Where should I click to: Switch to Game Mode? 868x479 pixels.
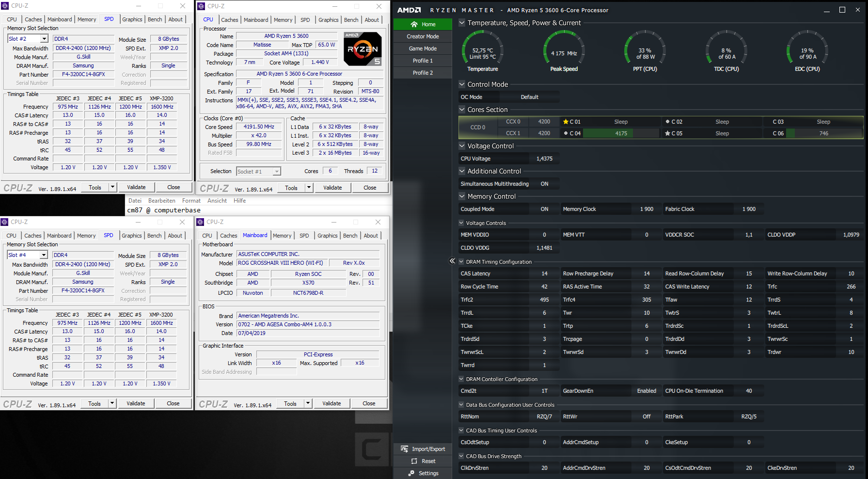click(x=423, y=48)
